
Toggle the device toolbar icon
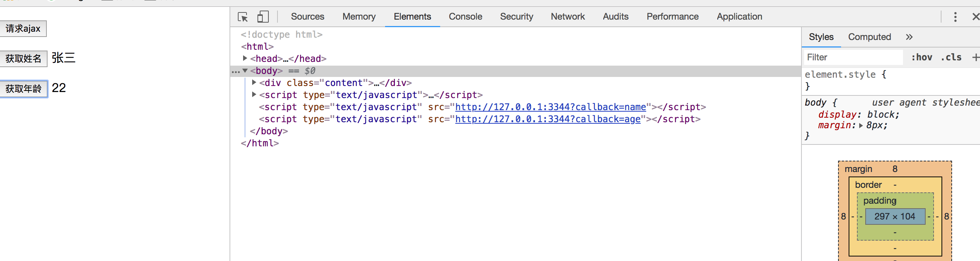click(x=262, y=17)
